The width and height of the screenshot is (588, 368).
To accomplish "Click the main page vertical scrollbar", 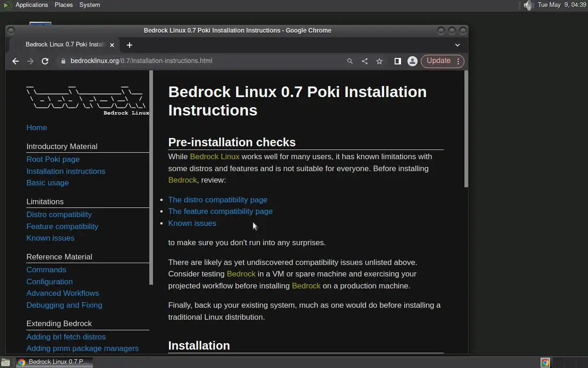I will (x=466, y=129).
